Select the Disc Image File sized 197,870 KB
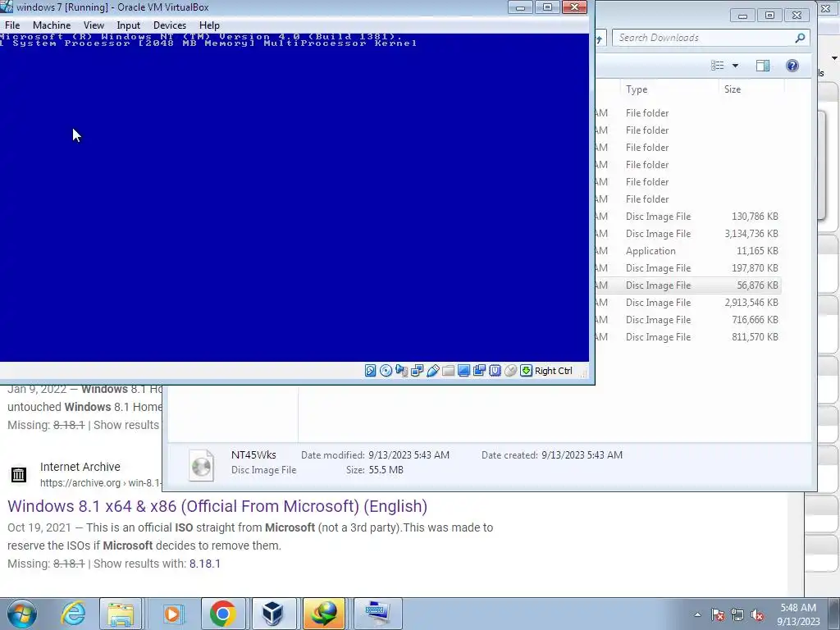This screenshot has height=630, width=840. point(688,268)
